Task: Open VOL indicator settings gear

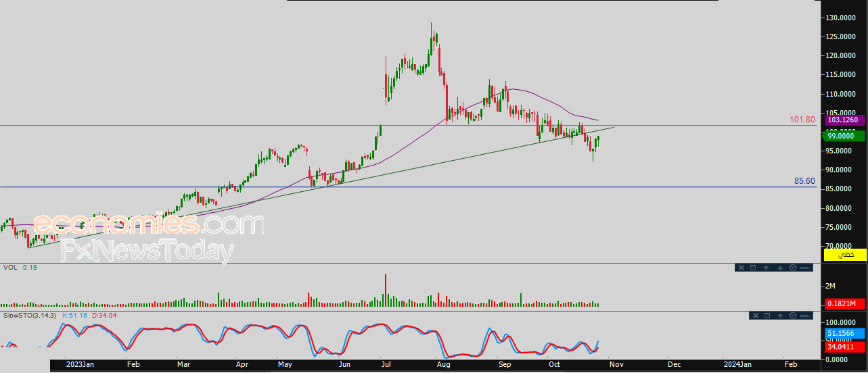Action: click(x=793, y=268)
